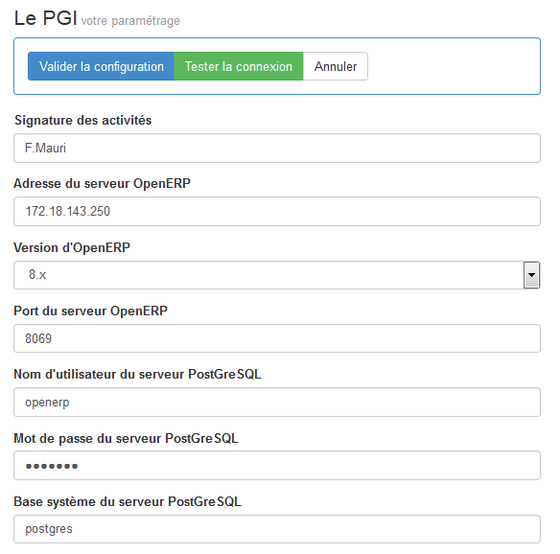The width and height of the screenshot is (560, 554).
Task: Click the Base système du serveur PostGreSQL label
Action: (x=128, y=502)
